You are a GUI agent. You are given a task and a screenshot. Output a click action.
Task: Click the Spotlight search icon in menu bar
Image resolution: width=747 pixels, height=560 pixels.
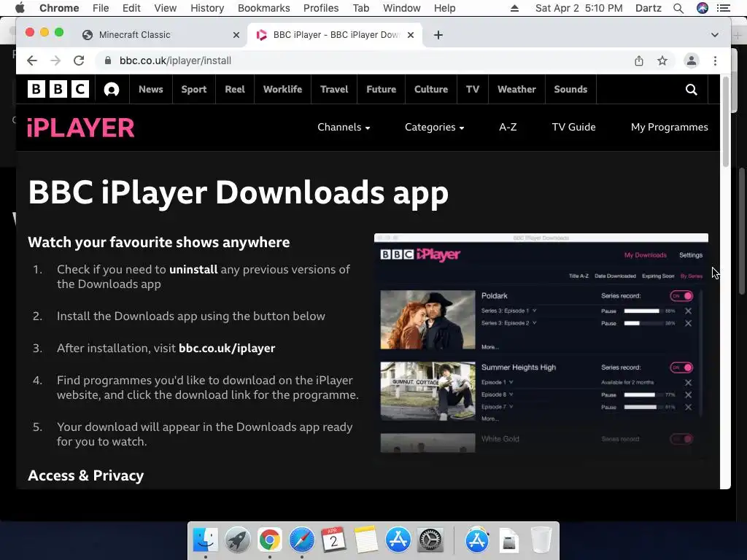(x=678, y=8)
